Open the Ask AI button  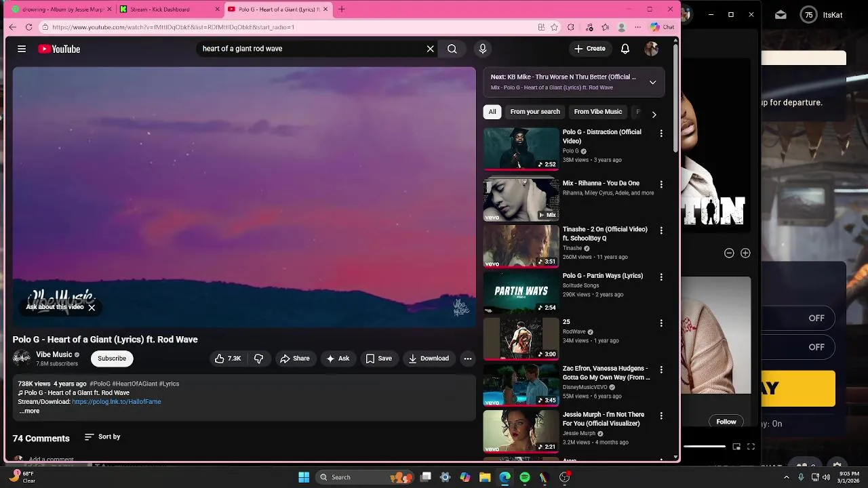[x=338, y=359]
